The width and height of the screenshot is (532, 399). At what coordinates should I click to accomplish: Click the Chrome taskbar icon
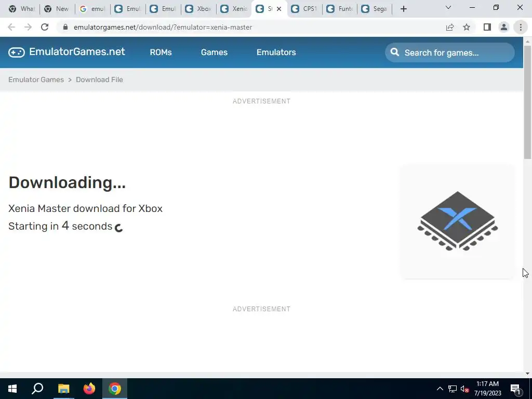115,389
